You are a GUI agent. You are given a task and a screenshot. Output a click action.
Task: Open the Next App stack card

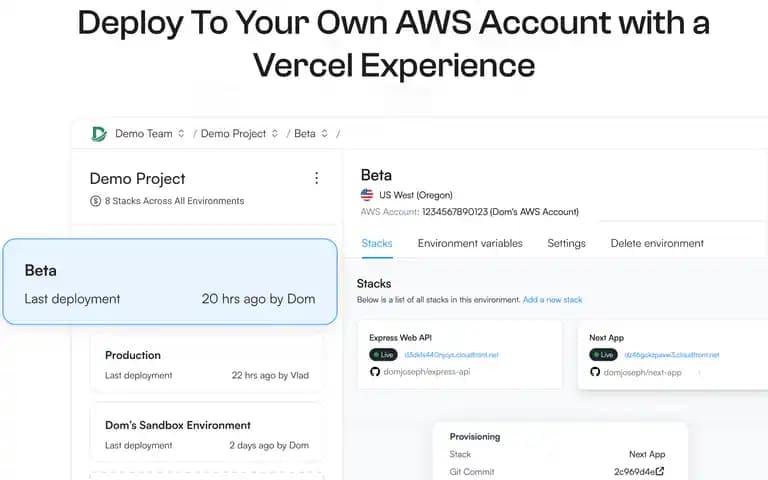click(x=672, y=355)
